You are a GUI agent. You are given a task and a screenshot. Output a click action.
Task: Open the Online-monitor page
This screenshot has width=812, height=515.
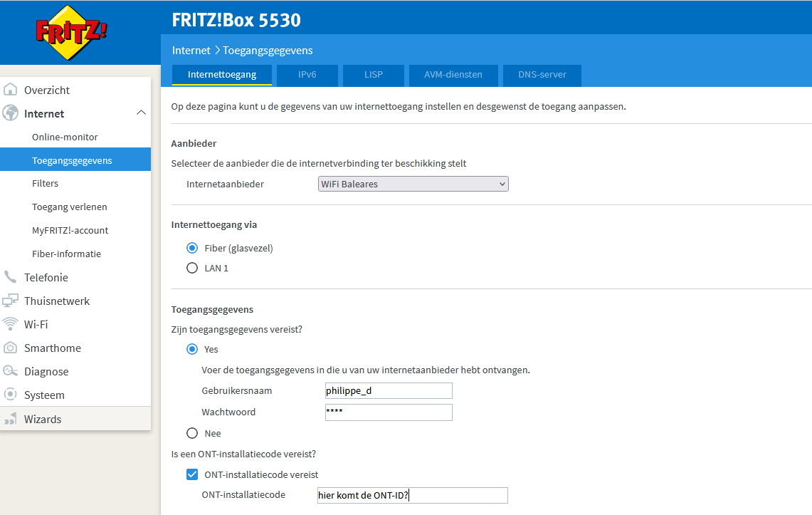coord(65,137)
